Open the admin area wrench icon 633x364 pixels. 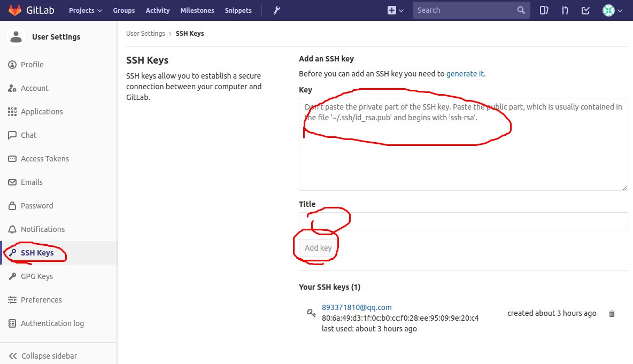(x=276, y=10)
